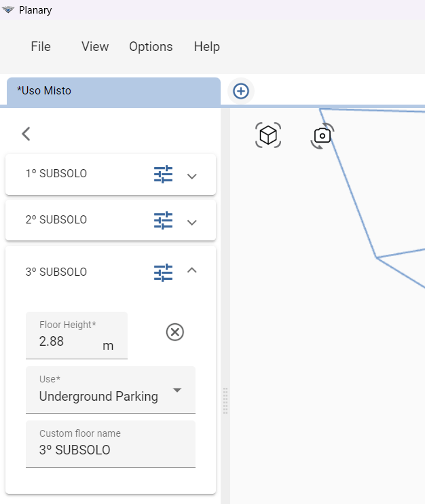The image size is (425, 504).
Task: Open settings sliders for 2º SUBSOLO
Action: [163, 221]
